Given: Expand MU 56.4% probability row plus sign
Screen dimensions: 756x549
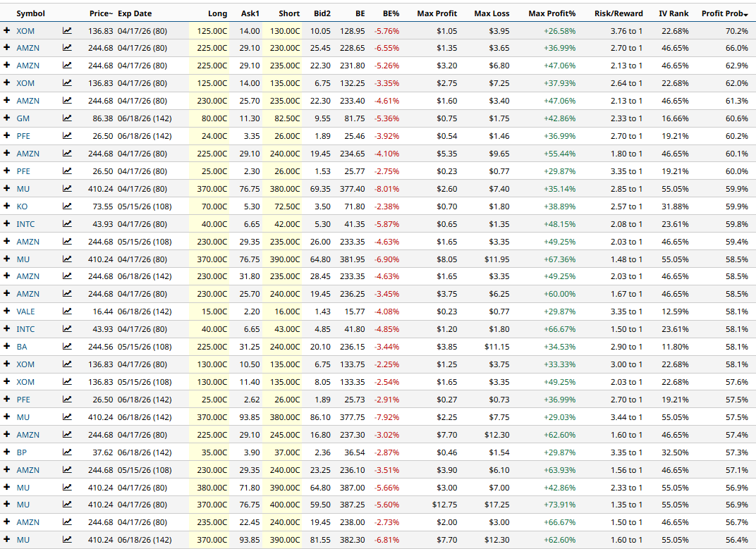Looking at the screenshot, I should pyautogui.click(x=7, y=539).
